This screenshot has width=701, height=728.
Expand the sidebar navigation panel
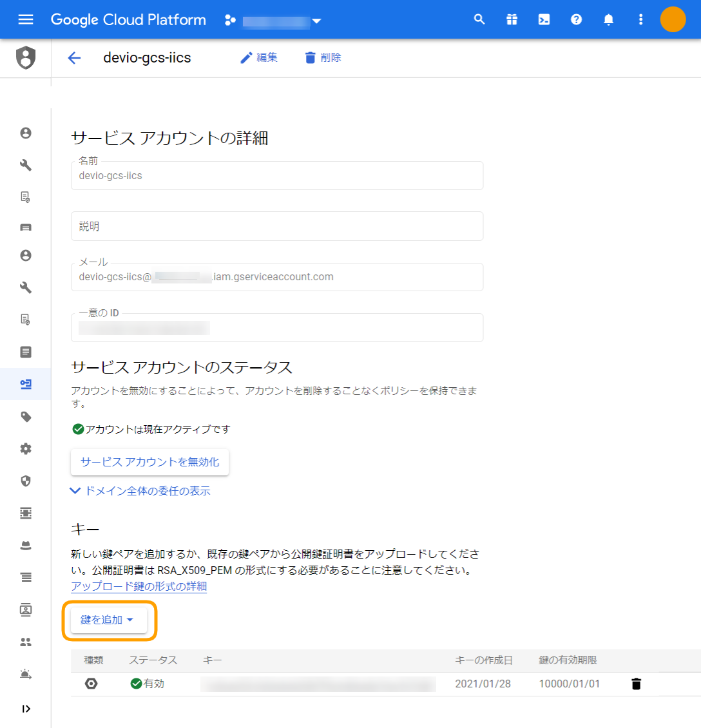[26, 709]
